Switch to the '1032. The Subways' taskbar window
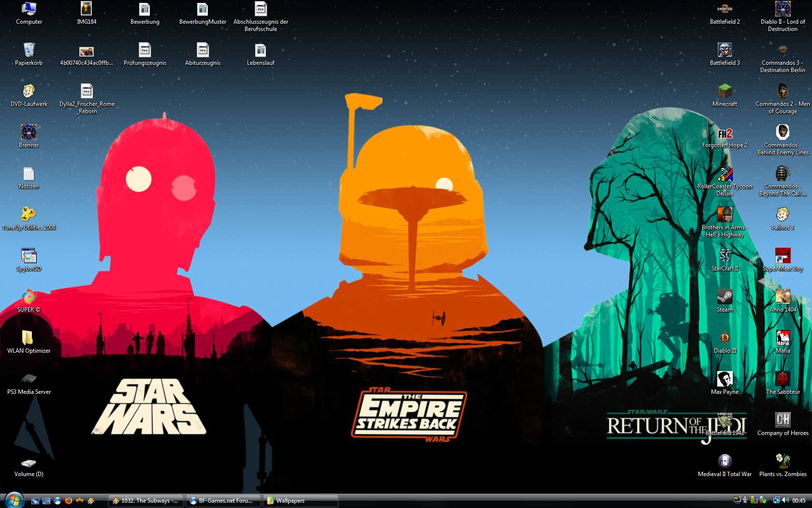Viewport: 812px width, 508px height. (x=146, y=501)
